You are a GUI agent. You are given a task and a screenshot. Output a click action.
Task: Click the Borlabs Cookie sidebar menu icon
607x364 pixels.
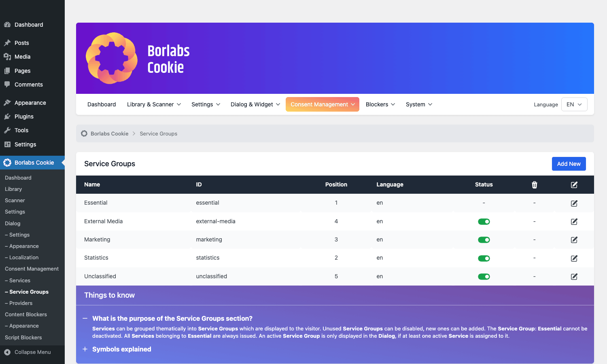[x=7, y=163]
